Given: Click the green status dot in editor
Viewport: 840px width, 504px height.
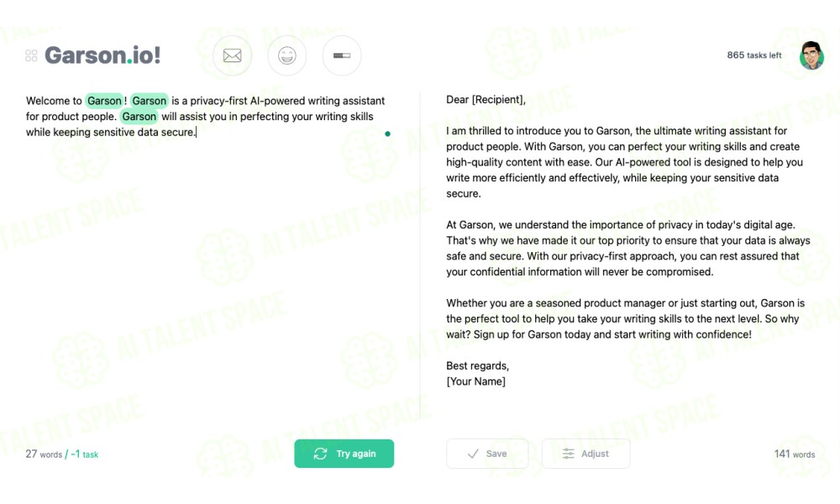Looking at the screenshot, I should click(x=387, y=134).
